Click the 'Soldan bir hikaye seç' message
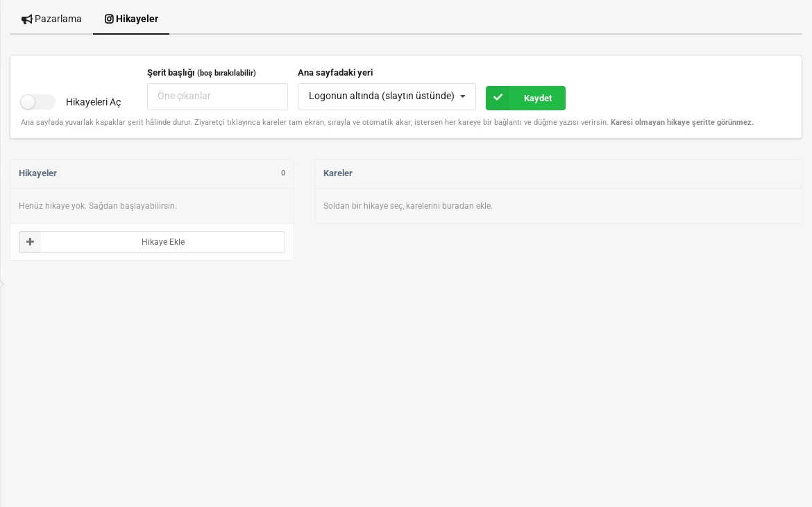 click(x=408, y=206)
